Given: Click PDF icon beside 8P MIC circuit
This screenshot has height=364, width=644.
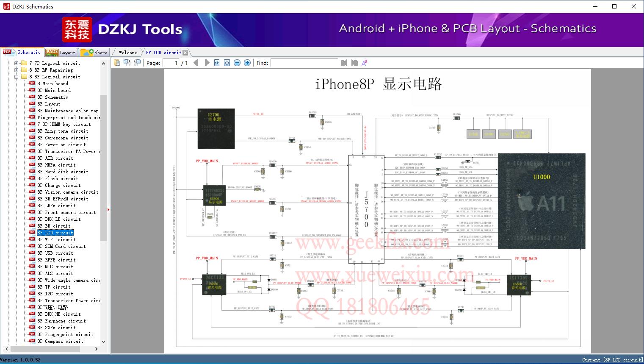Looking at the screenshot, I should coord(32,267).
